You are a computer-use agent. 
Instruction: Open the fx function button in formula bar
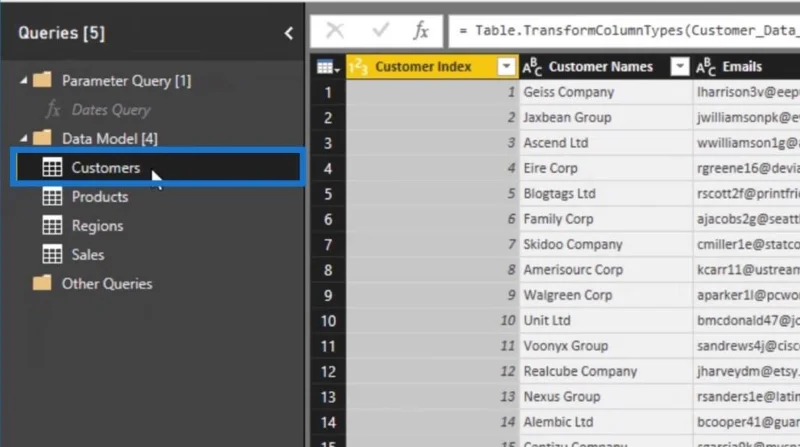(421, 31)
